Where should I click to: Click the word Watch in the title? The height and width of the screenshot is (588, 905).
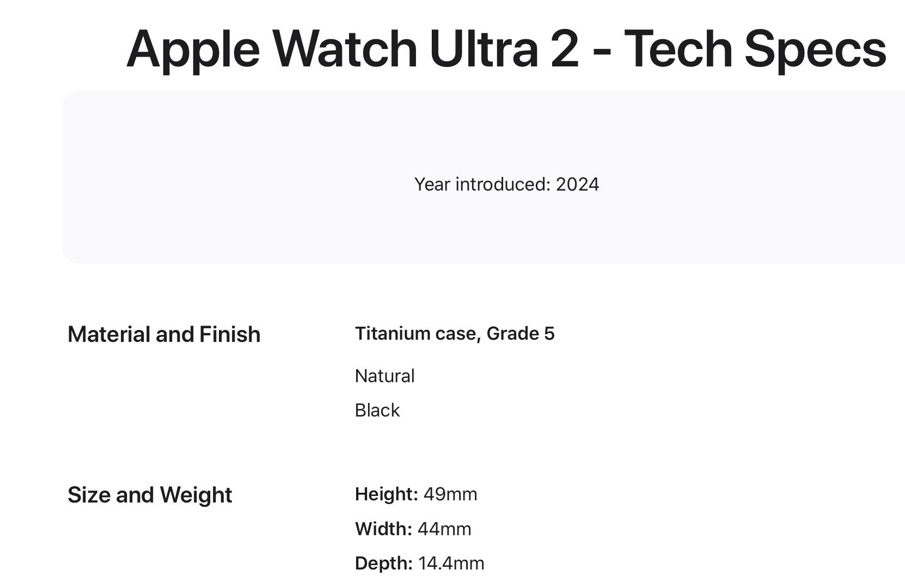(345, 49)
